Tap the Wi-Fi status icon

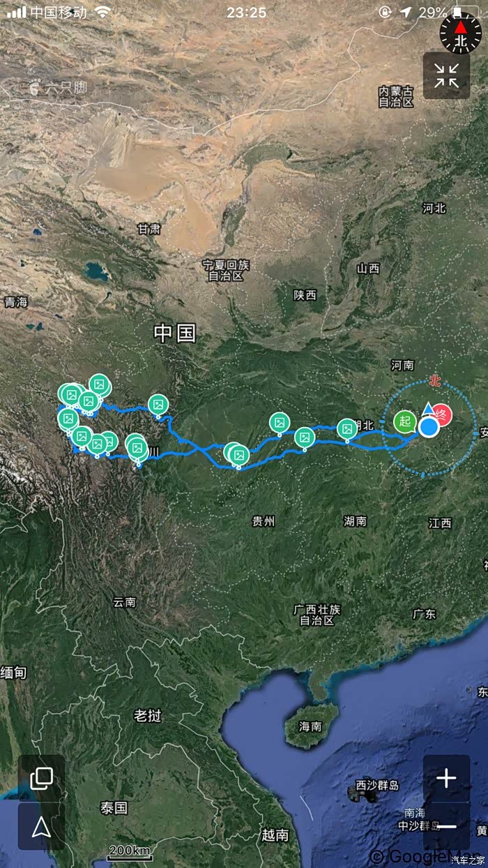[103, 12]
